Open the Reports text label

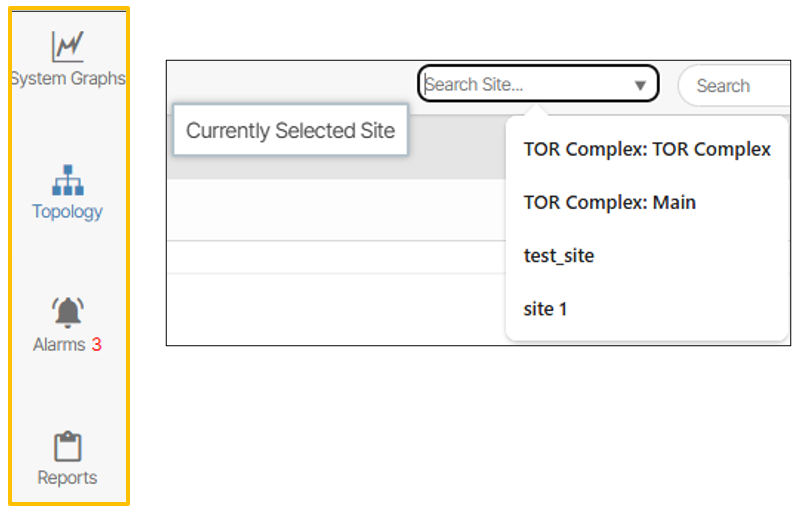tap(67, 477)
